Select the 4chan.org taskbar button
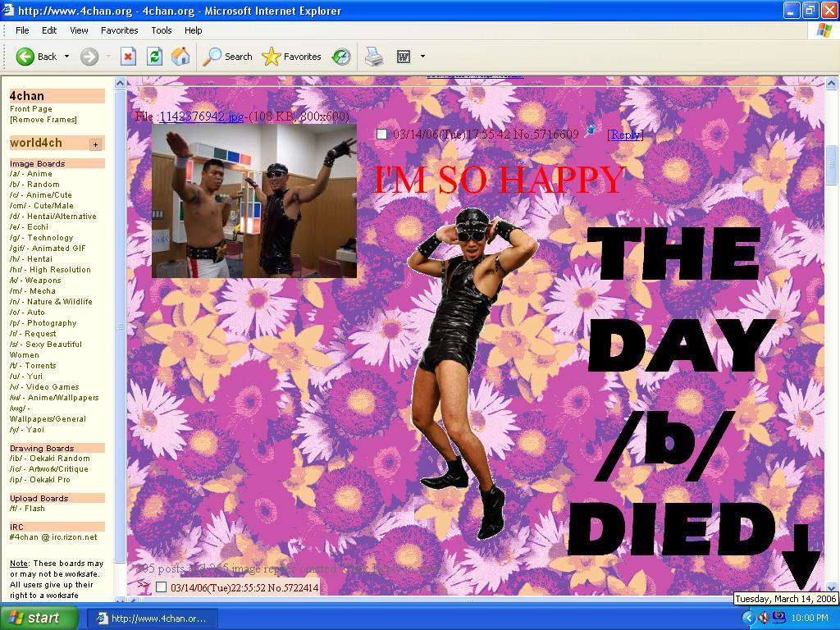This screenshot has height=630, width=840. pos(152,619)
